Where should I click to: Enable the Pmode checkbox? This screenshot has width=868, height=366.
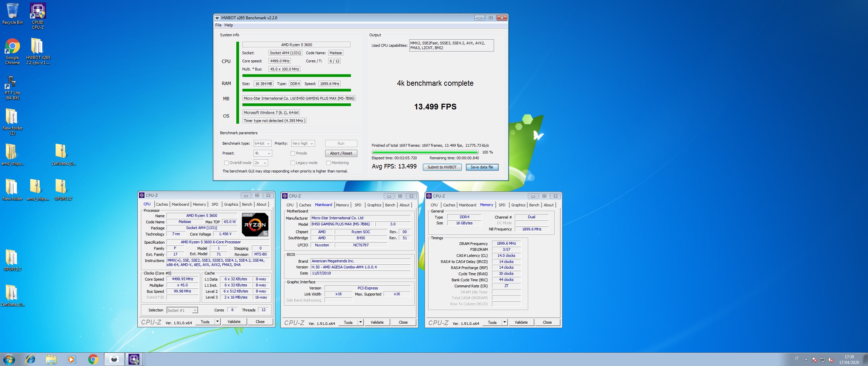293,153
